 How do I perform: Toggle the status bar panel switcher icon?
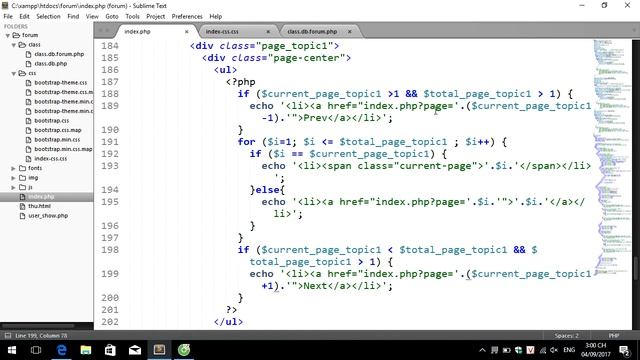[x=8, y=336]
